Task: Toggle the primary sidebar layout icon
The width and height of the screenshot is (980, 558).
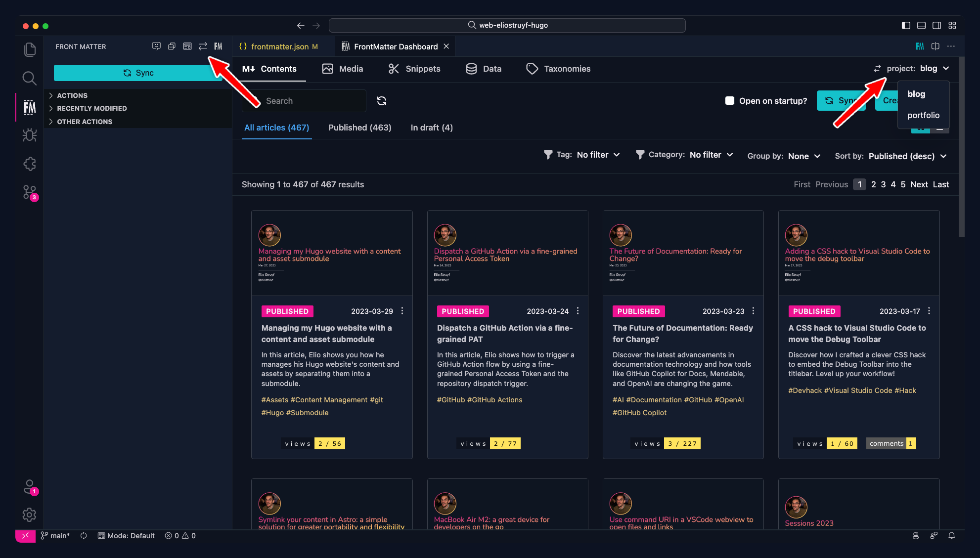Action: pyautogui.click(x=906, y=25)
